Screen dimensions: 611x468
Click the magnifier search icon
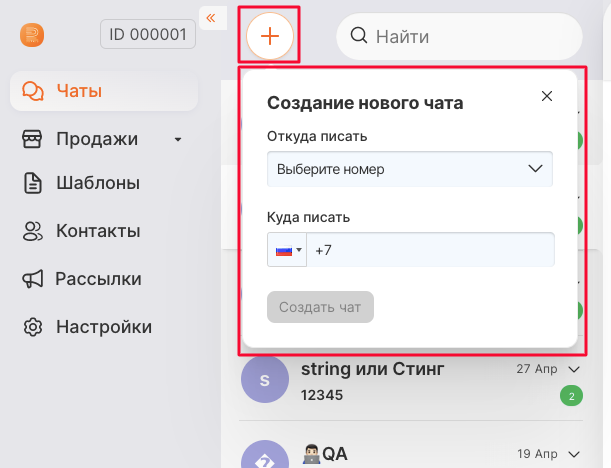pyautogui.click(x=359, y=37)
